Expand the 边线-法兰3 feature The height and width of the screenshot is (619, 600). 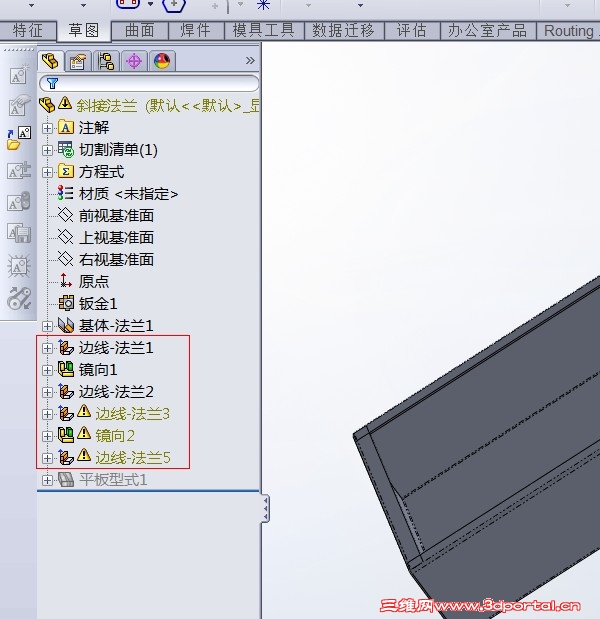(47, 415)
